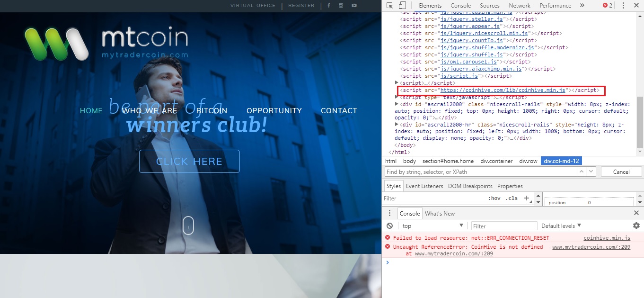Select the Console drawer tab
644x298 pixels.
pos(410,214)
